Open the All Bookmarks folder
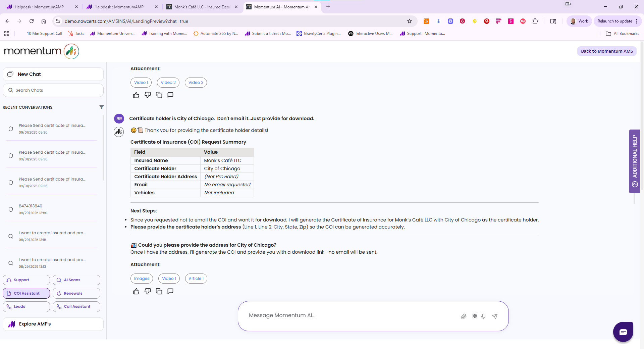644x349 pixels. click(x=623, y=34)
